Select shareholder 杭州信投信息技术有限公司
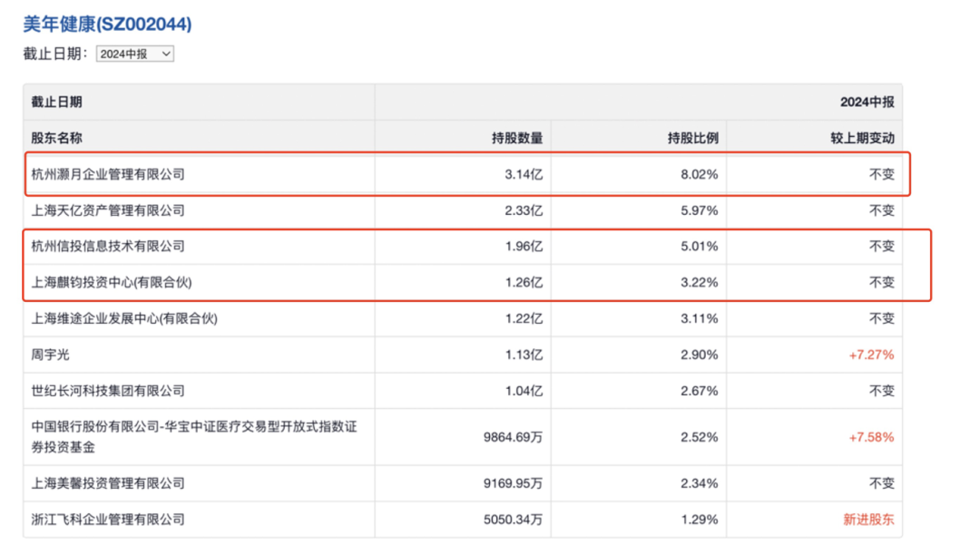 pyautogui.click(x=108, y=247)
